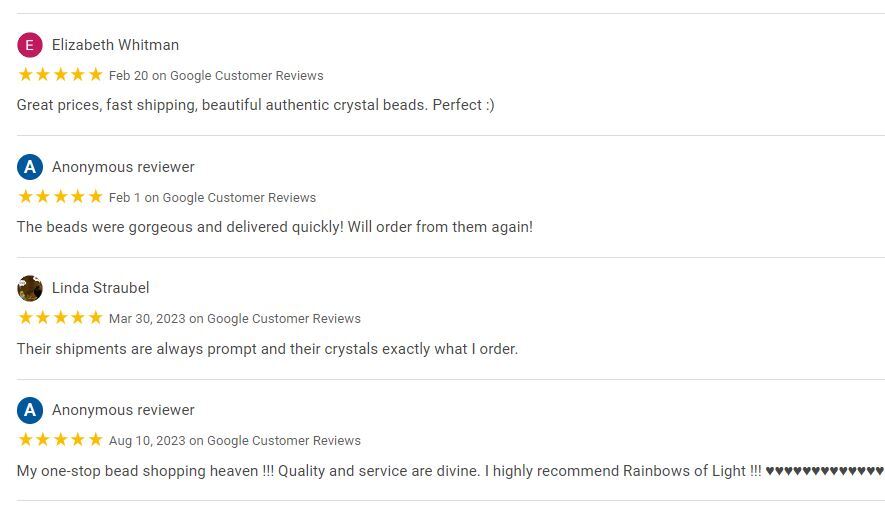Open Elizabeth Whitman's reviewer name
The image size is (885, 510).
point(115,45)
